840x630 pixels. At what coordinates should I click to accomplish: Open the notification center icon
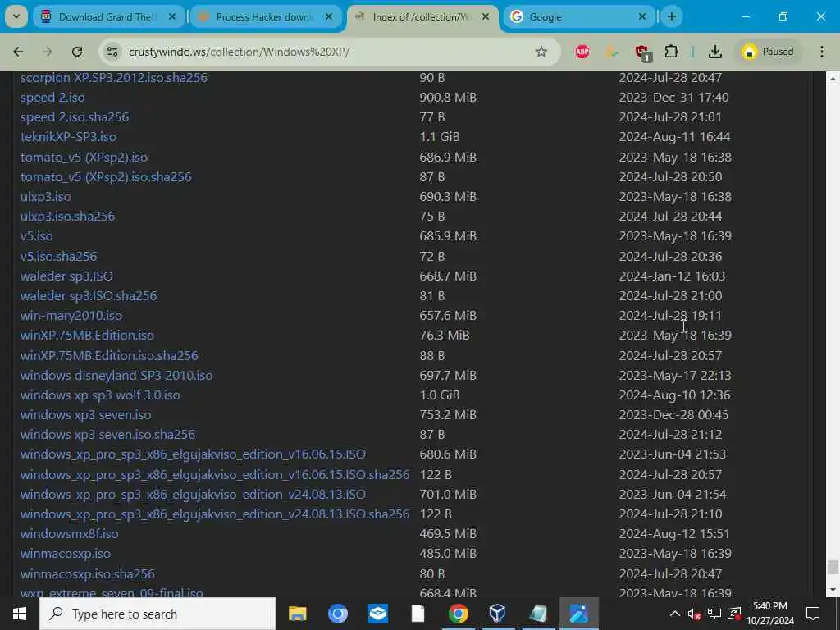(813, 614)
